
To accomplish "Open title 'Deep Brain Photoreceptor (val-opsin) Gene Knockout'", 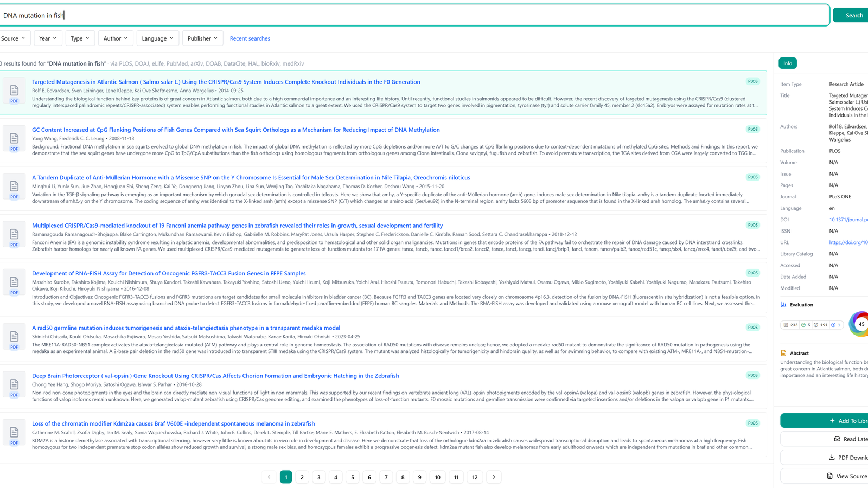I will 215,376.
